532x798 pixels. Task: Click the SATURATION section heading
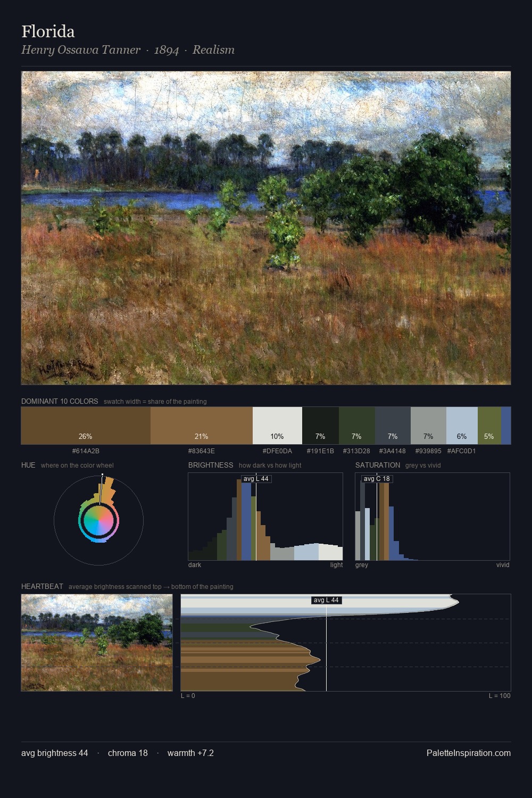[x=378, y=465]
